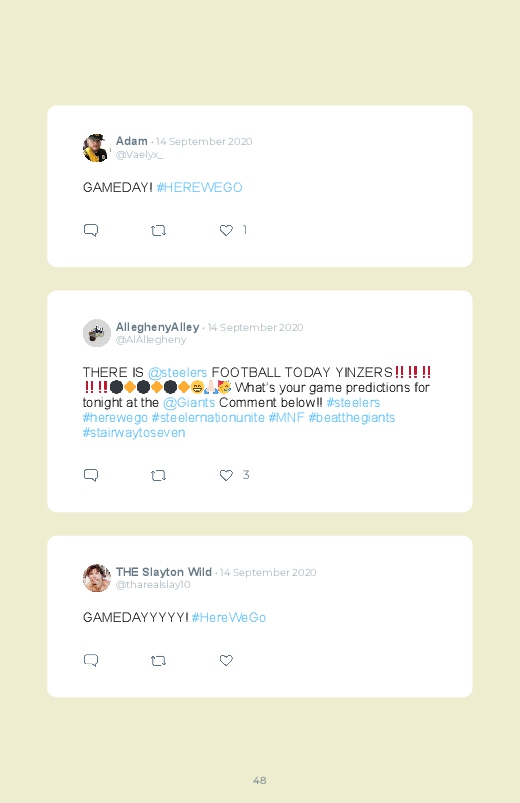This screenshot has height=803, width=520.
Task: Open the #MNF hashtag
Action: tap(286, 417)
